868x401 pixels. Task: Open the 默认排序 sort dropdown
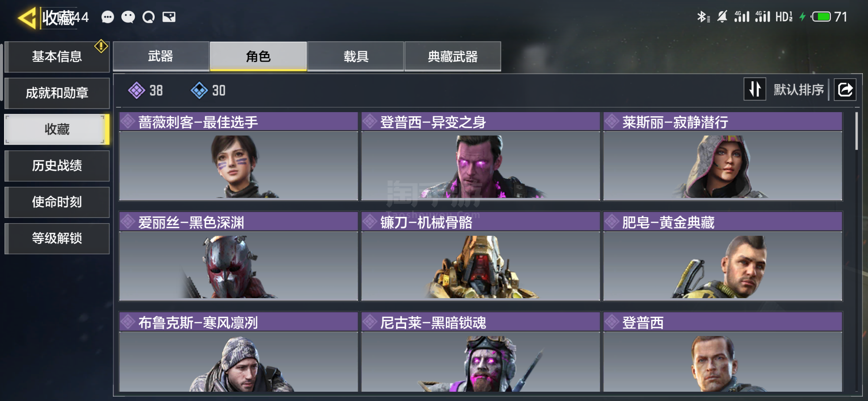(799, 89)
